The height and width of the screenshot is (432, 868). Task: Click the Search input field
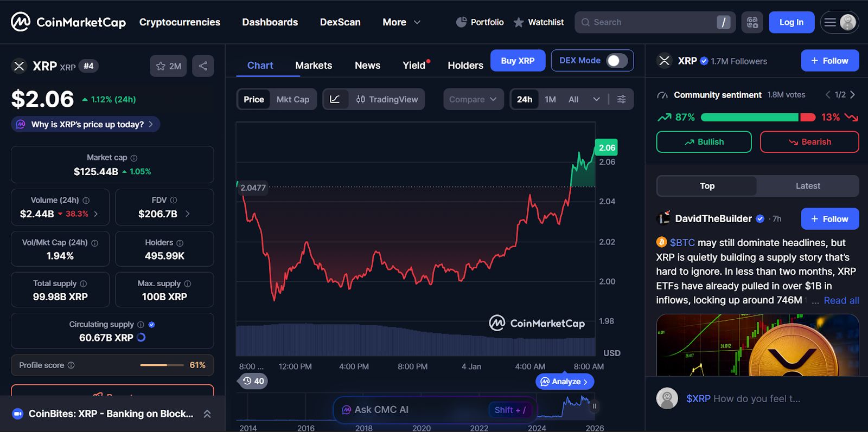tap(655, 22)
